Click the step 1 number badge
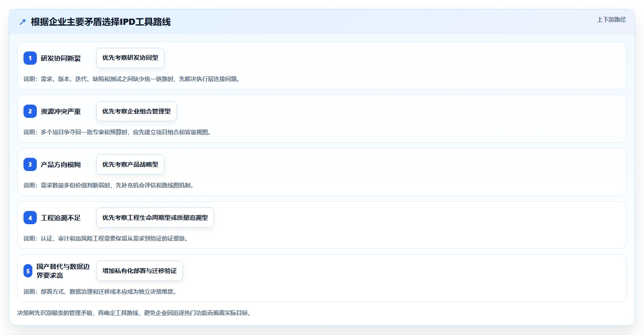644x335 pixels. (30, 58)
